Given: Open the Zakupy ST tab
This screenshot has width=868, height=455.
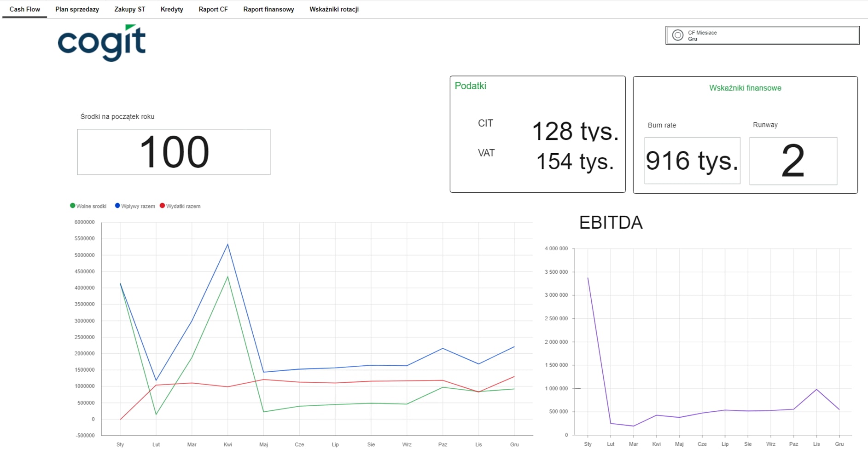Looking at the screenshot, I should pos(130,9).
